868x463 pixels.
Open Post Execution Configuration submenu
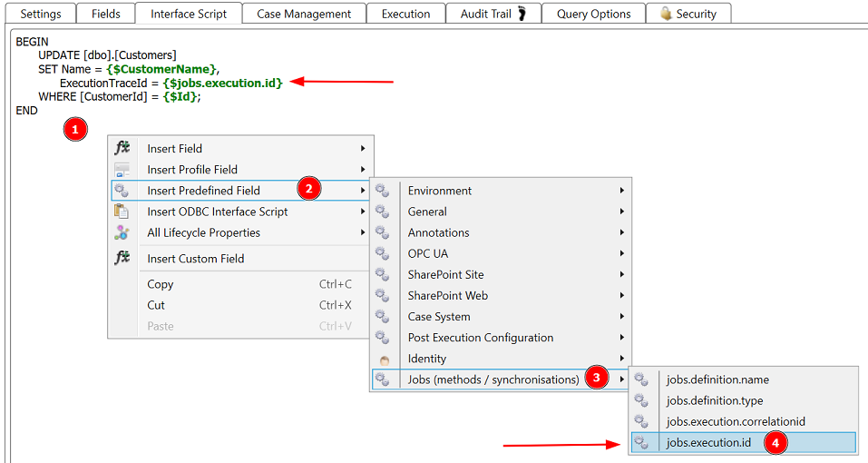[501, 338]
